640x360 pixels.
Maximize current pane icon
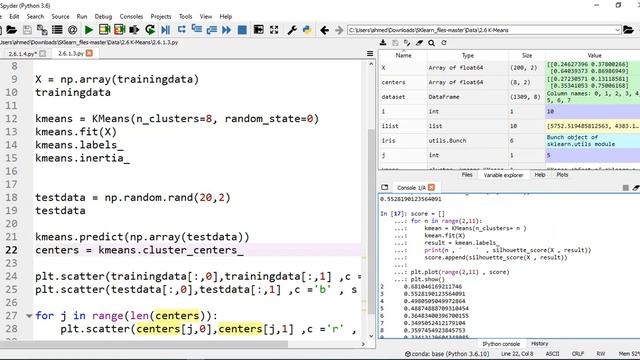pyautogui.click(x=258, y=29)
